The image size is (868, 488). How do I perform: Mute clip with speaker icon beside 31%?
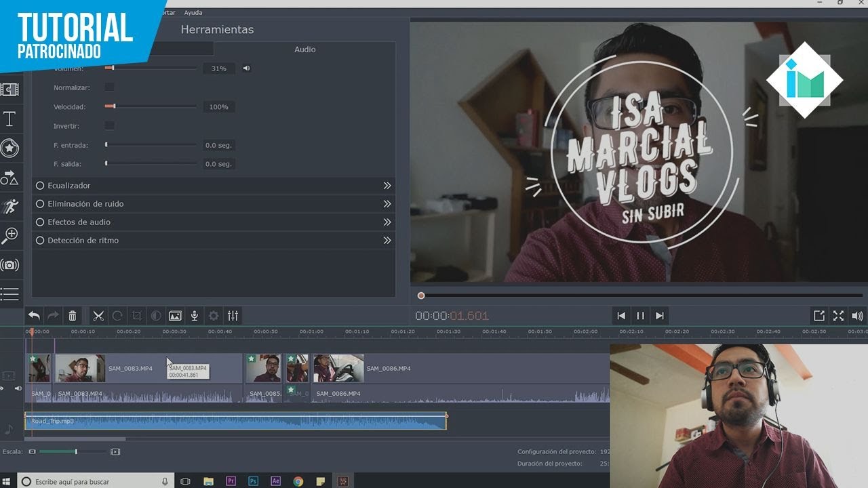click(247, 68)
